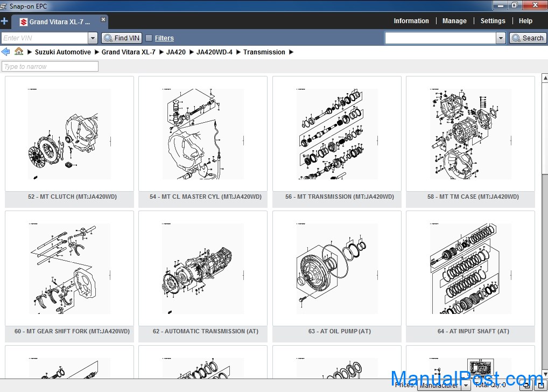Expand arrow before Suzuki Automotive breadcrumb
Screen dimensions: 548x392
tap(30, 52)
